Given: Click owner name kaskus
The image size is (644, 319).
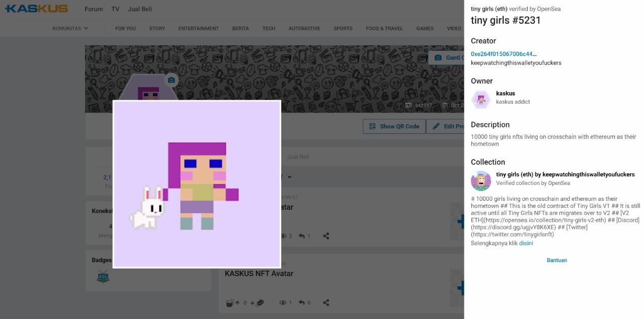Looking at the screenshot, I should coord(505,93).
